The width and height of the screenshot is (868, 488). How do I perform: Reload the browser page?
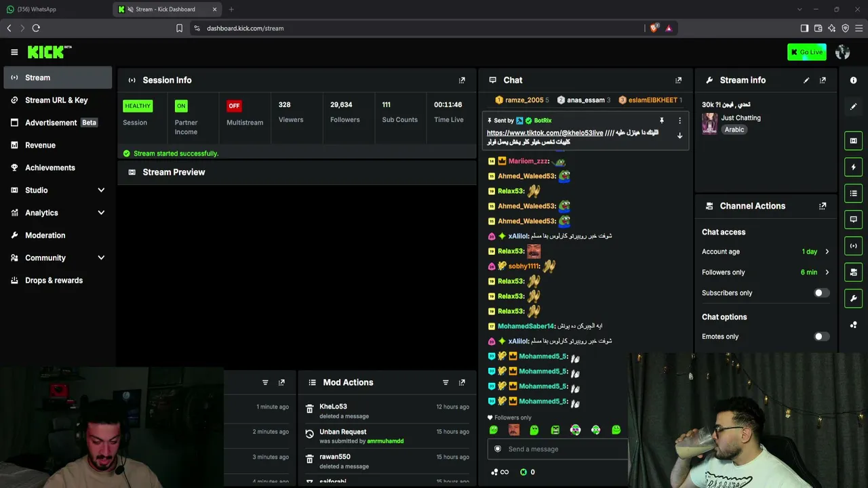coord(36,28)
